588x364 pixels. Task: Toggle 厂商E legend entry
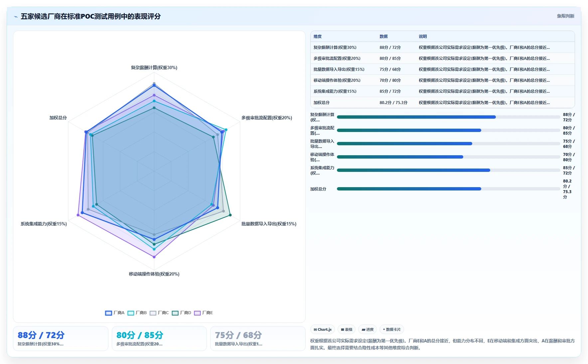pyautogui.click(x=204, y=313)
